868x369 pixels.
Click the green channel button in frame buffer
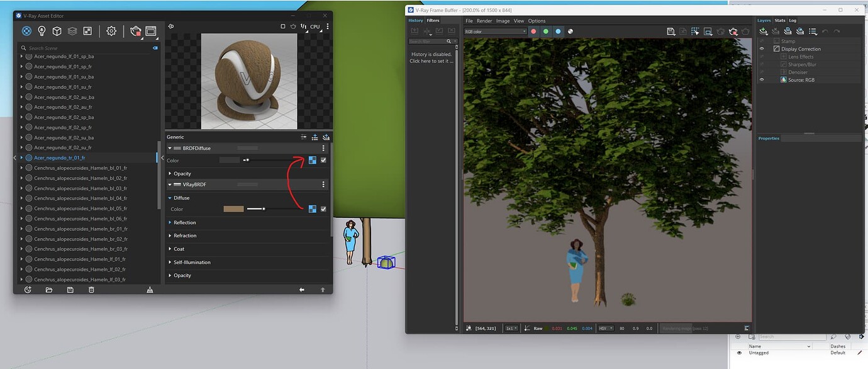[x=546, y=31]
